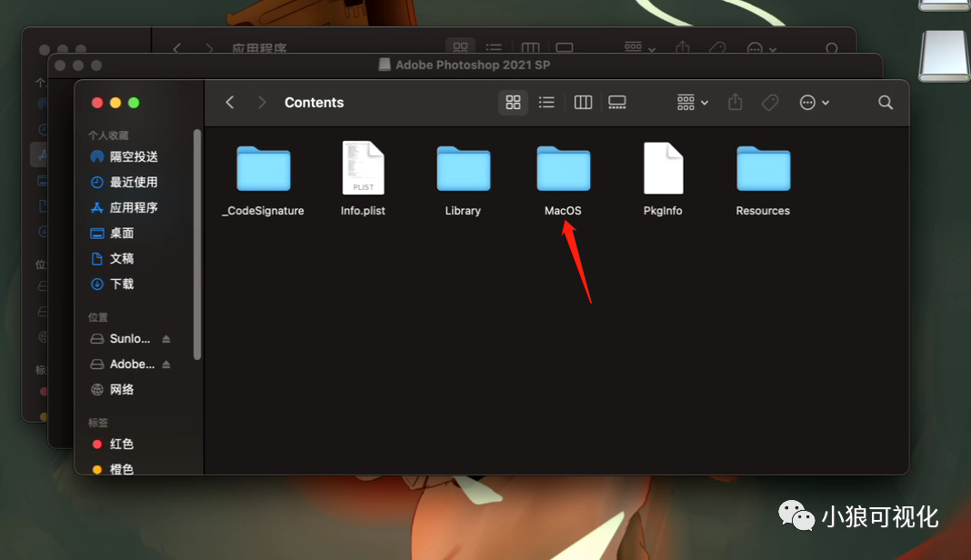971x560 pixels.
Task: Click the sidebar scrollbar
Action: point(197,245)
